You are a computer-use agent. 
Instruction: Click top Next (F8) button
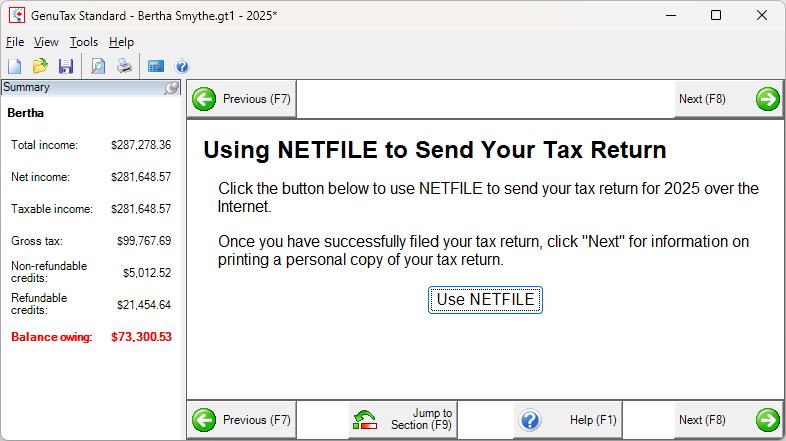pyautogui.click(x=728, y=99)
